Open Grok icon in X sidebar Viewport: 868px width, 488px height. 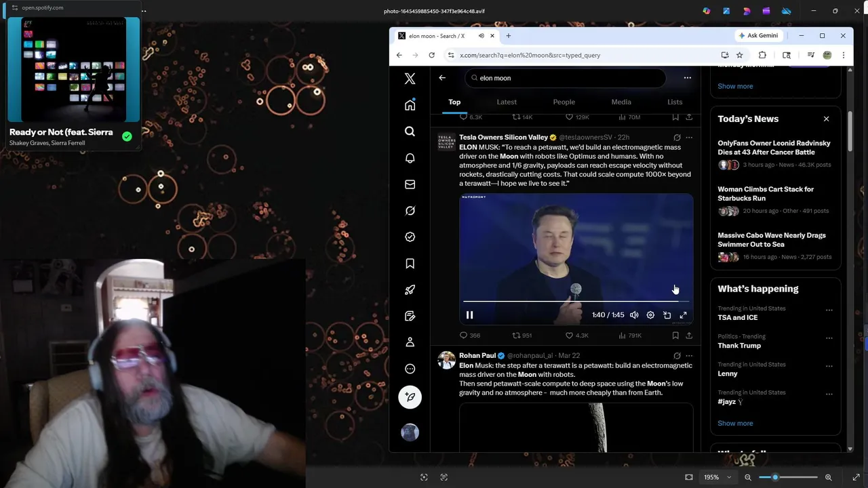tap(410, 211)
